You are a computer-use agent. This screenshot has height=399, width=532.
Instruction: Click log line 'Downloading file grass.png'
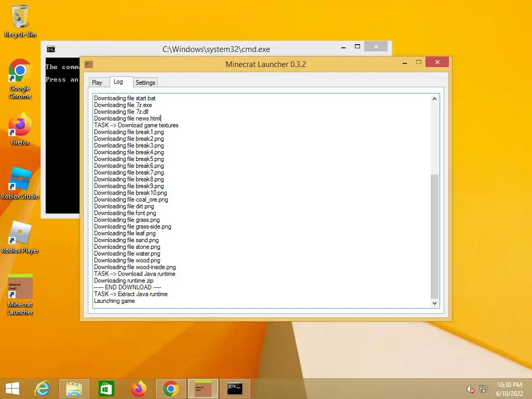(x=127, y=220)
